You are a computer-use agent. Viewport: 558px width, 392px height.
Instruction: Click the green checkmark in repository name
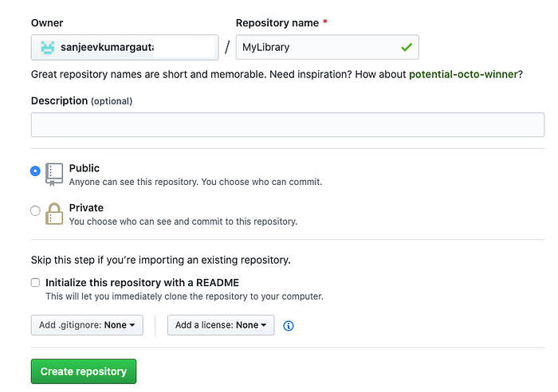tap(407, 47)
